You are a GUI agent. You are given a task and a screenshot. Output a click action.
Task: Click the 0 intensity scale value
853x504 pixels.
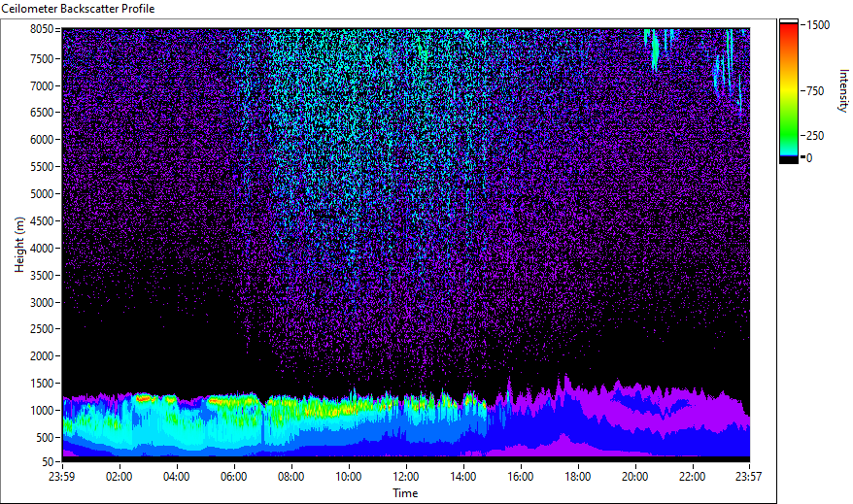tap(809, 158)
